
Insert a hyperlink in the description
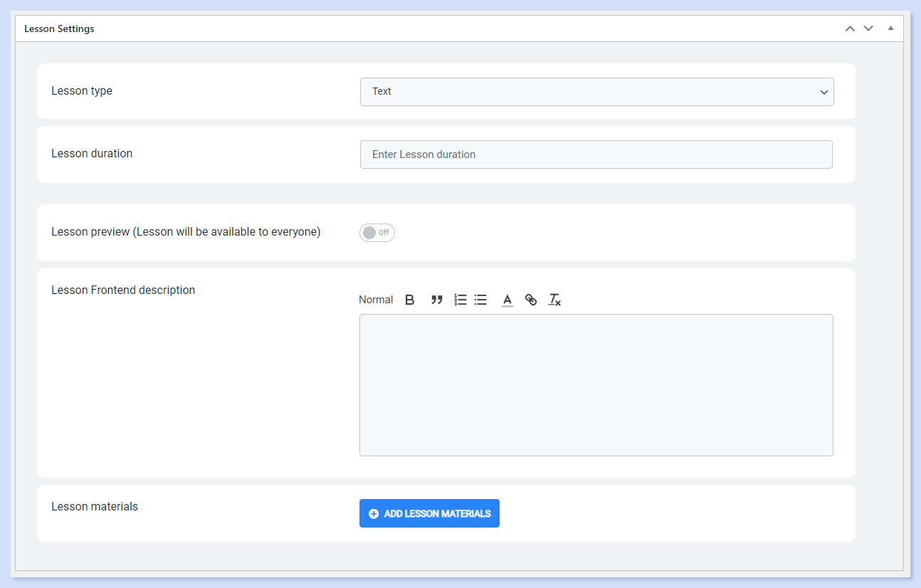pos(531,300)
